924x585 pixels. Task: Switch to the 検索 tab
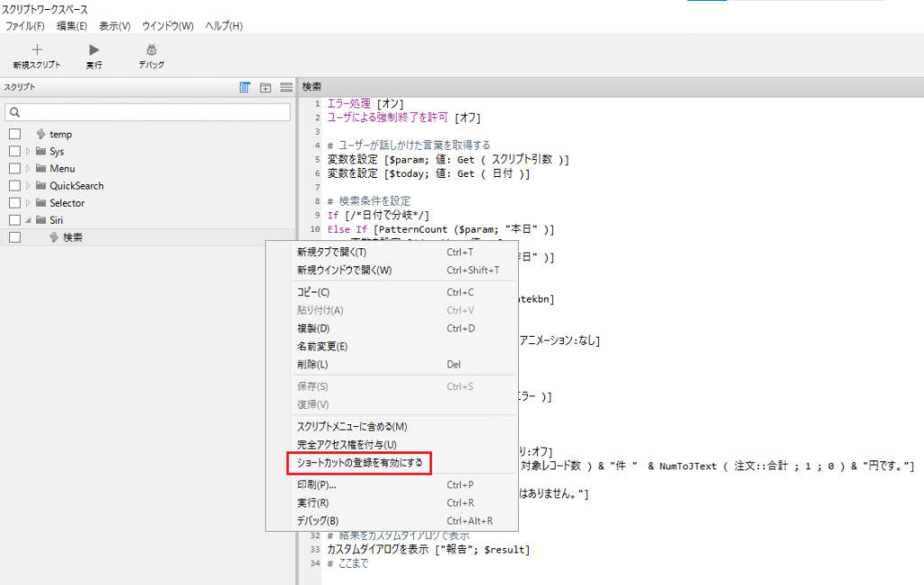pos(314,87)
